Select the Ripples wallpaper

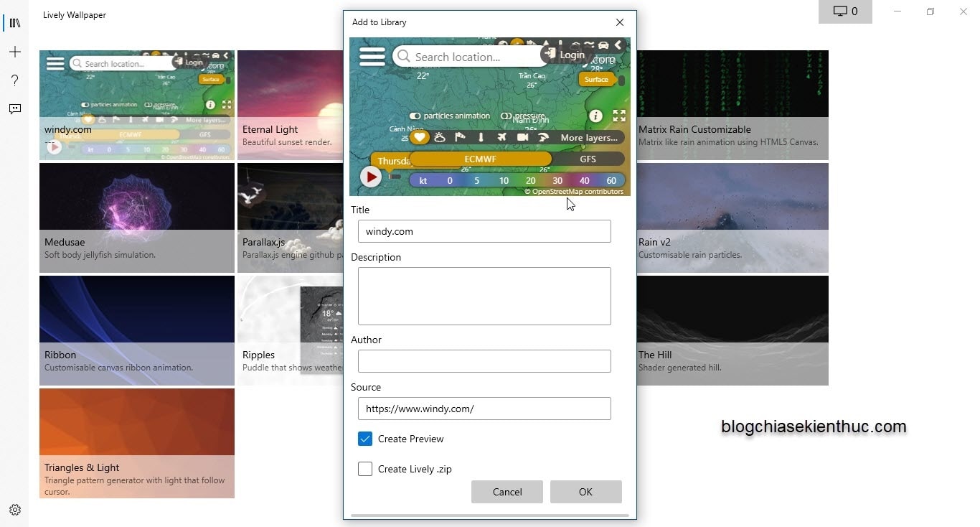(290, 330)
